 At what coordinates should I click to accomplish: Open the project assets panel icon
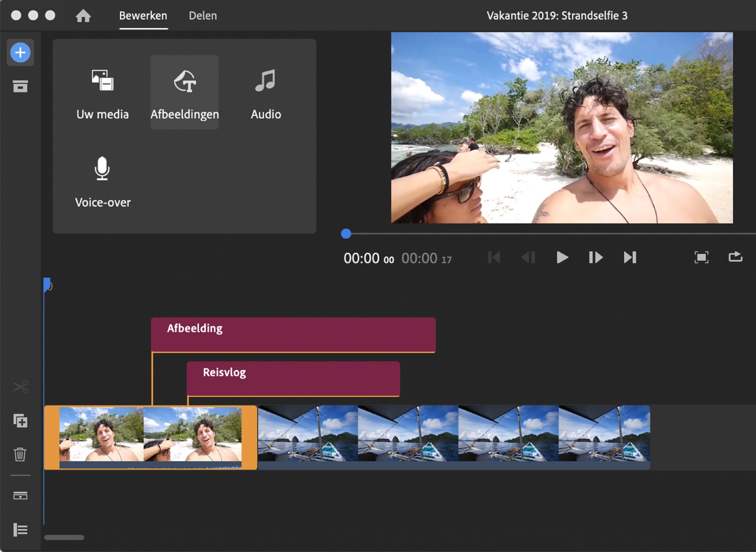point(20,86)
